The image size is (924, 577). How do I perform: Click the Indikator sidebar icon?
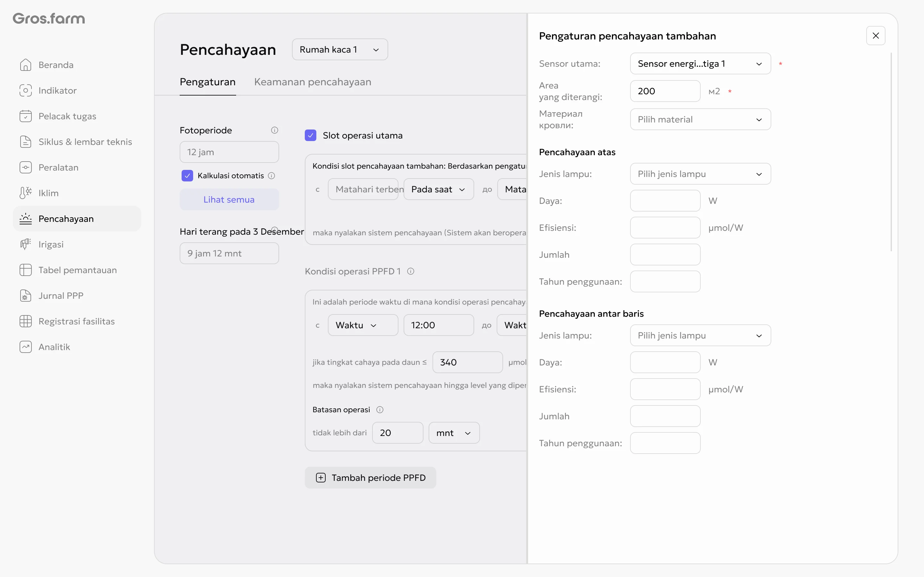[x=26, y=90]
